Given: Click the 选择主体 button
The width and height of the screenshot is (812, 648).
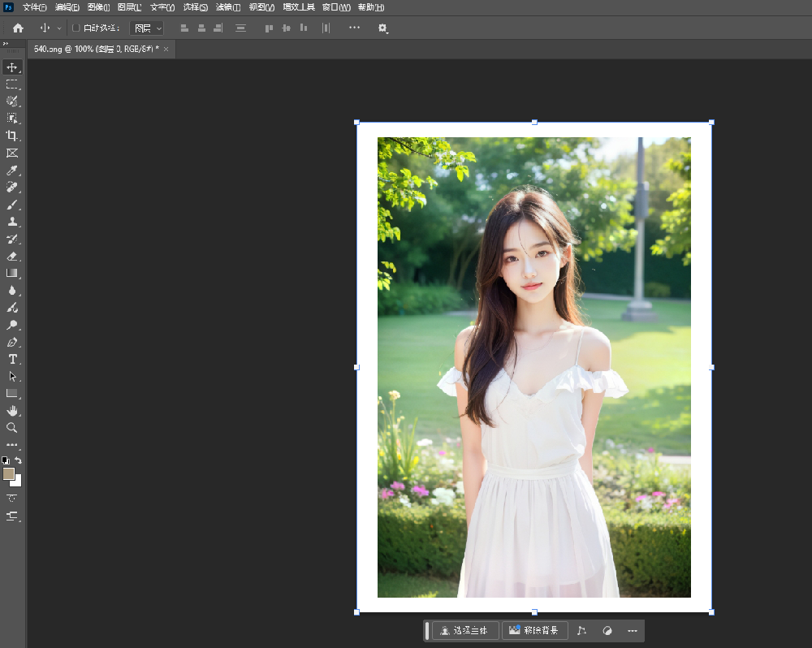Looking at the screenshot, I should click(x=464, y=630).
